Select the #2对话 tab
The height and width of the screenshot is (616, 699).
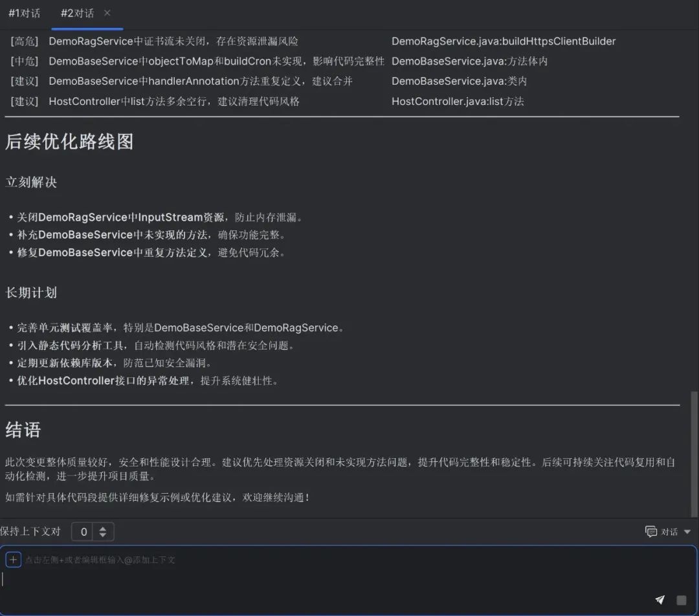tap(77, 13)
